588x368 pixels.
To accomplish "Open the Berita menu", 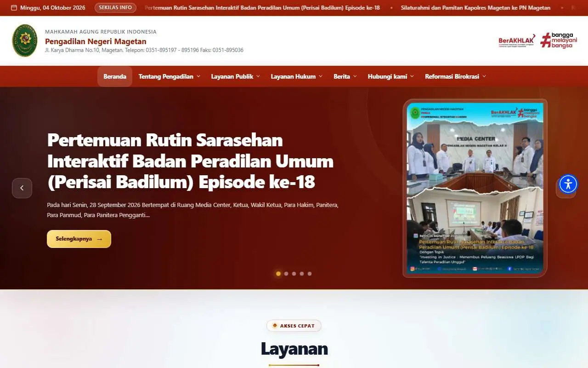I will (x=345, y=76).
